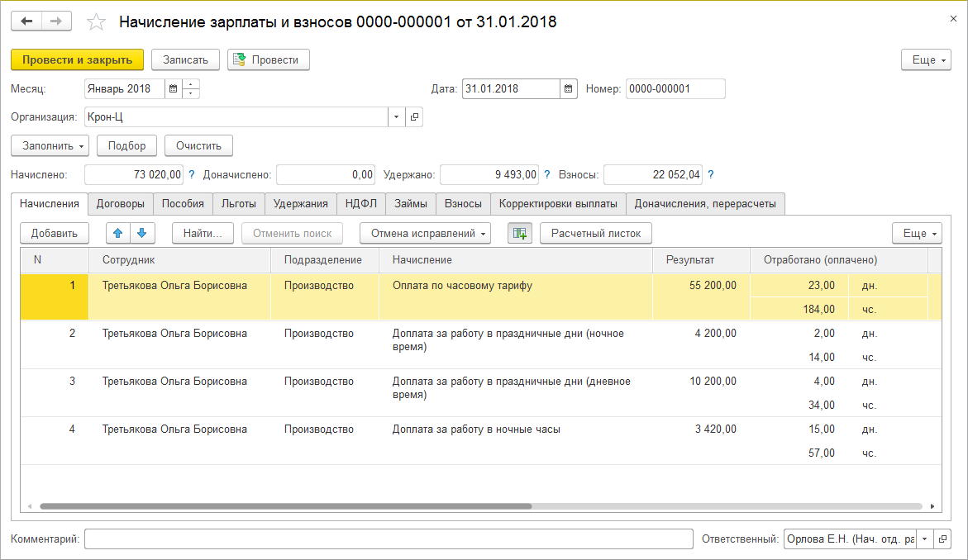Viewport: 968px width, 560px height.
Task: Show help for Взносы total
Action: point(711,174)
